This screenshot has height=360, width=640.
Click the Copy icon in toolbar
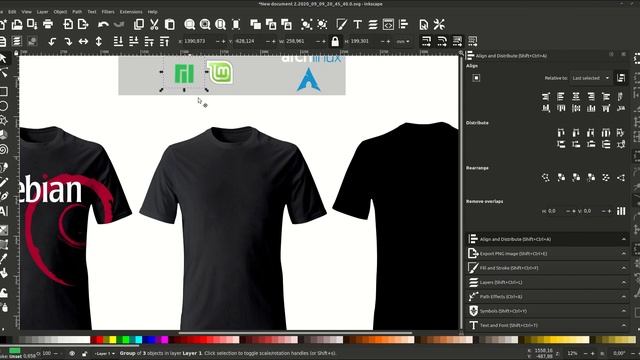[x=139, y=24]
